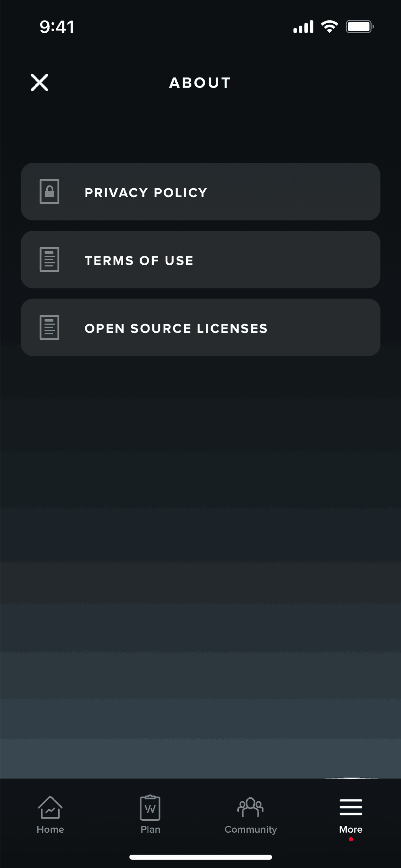This screenshot has width=401, height=868.
Task: Open Open Source Licenses
Action: pos(200,327)
